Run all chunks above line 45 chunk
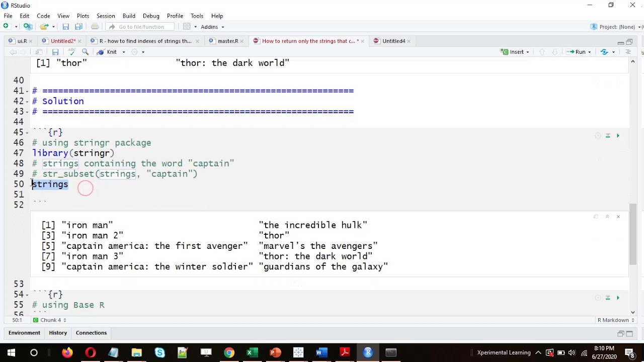644x362 pixels. click(x=608, y=136)
